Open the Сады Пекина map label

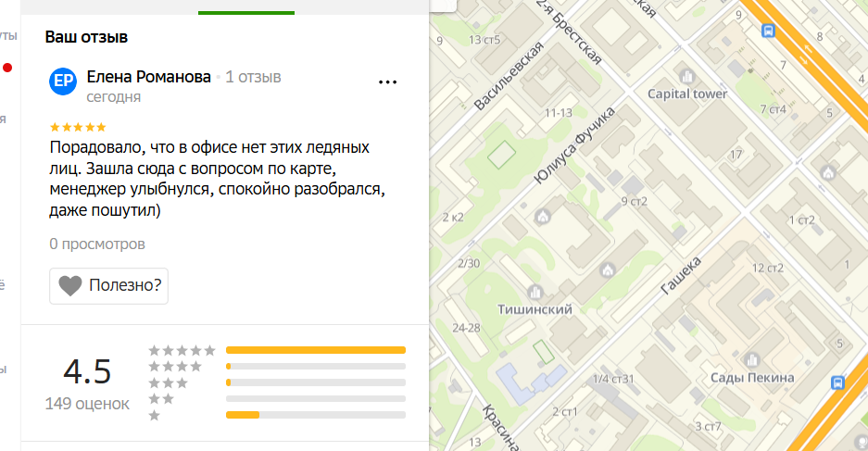pyautogui.click(x=752, y=378)
